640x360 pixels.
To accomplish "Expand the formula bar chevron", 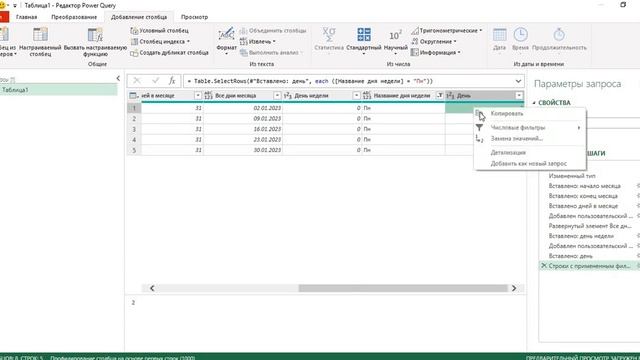I will point(518,81).
